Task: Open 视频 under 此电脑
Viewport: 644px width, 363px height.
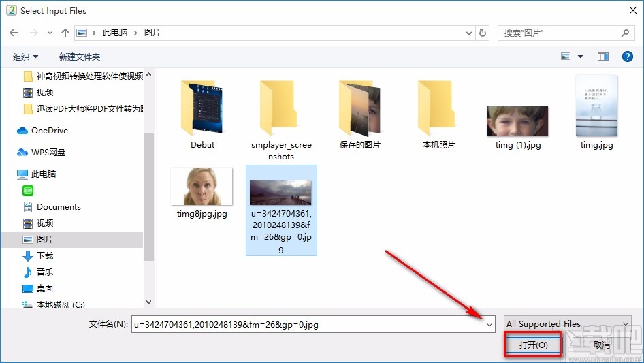Action: (x=38, y=223)
